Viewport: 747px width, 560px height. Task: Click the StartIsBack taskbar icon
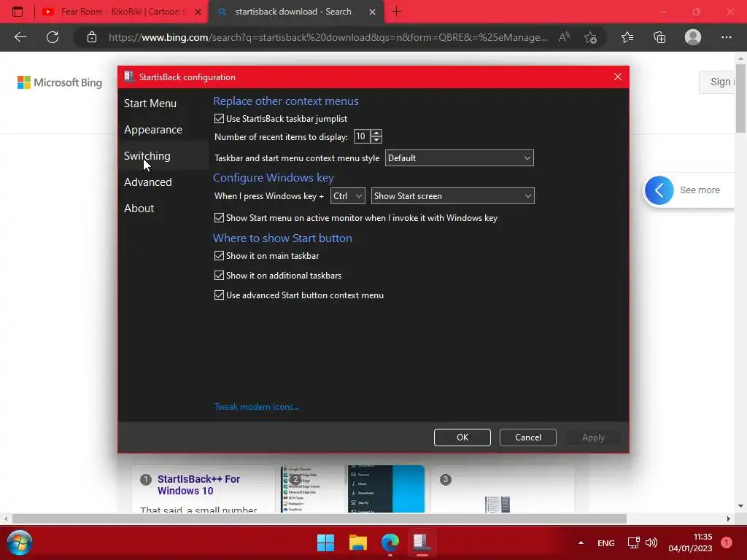(x=422, y=542)
